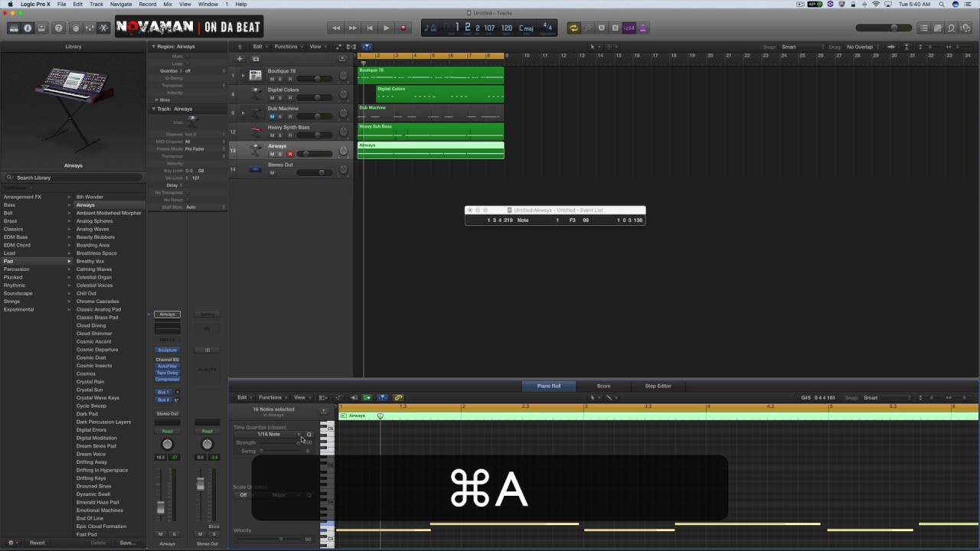This screenshot has width=980, height=551.
Task: Unmute the Dub Machine track
Action: [x=272, y=116]
